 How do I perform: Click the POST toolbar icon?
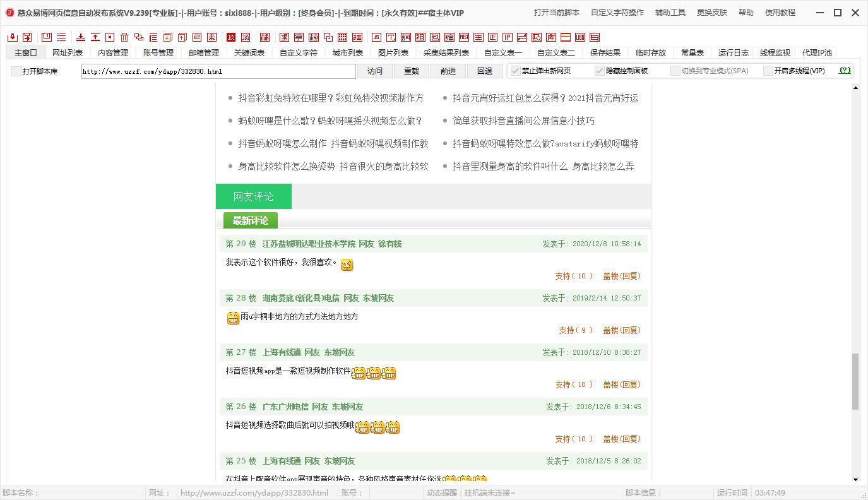463,37
